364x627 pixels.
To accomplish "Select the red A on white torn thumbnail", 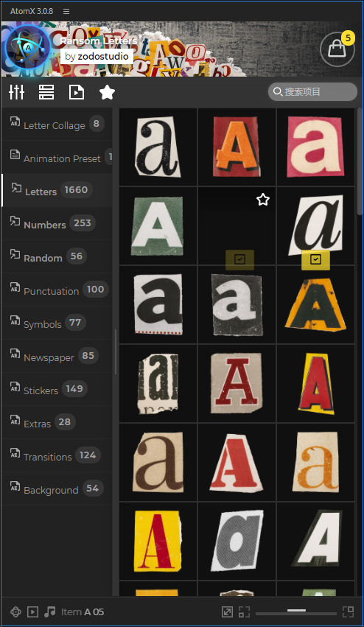I will [237, 462].
